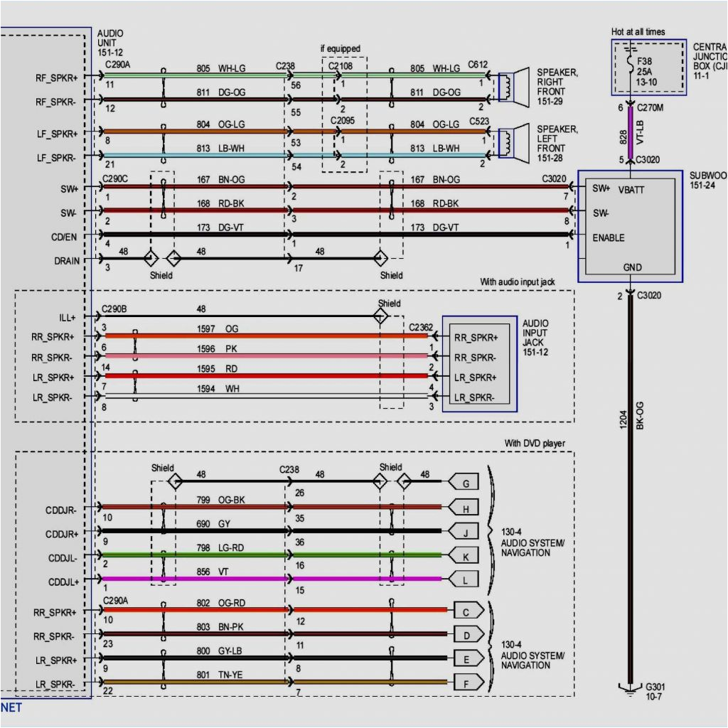Image resolution: width=728 pixels, height=728 pixels.
Task: Click shield diamond on the ILL+ wire
Action: tap(381, 317)
